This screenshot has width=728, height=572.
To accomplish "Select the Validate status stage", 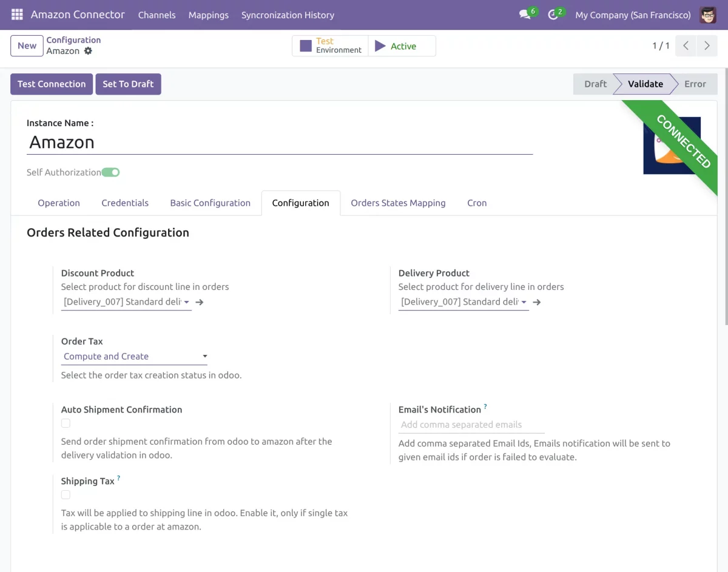I will (645, 84).
